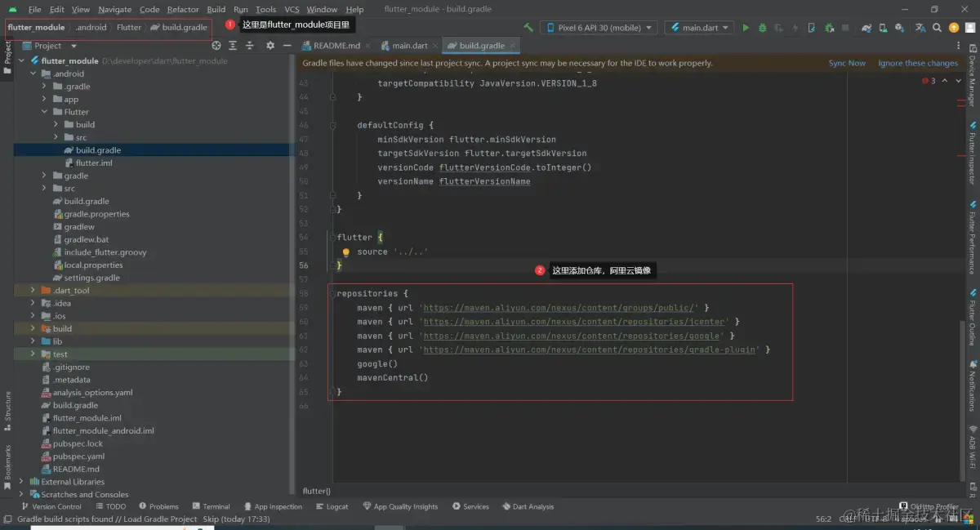Open the Build menu

pos(216,9)
